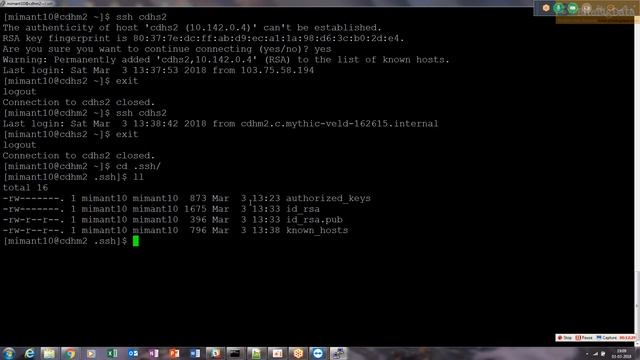Switch to the PuTTY taskbar icon
This screenshot has width=640, height=360.
[x=338, y=353]
